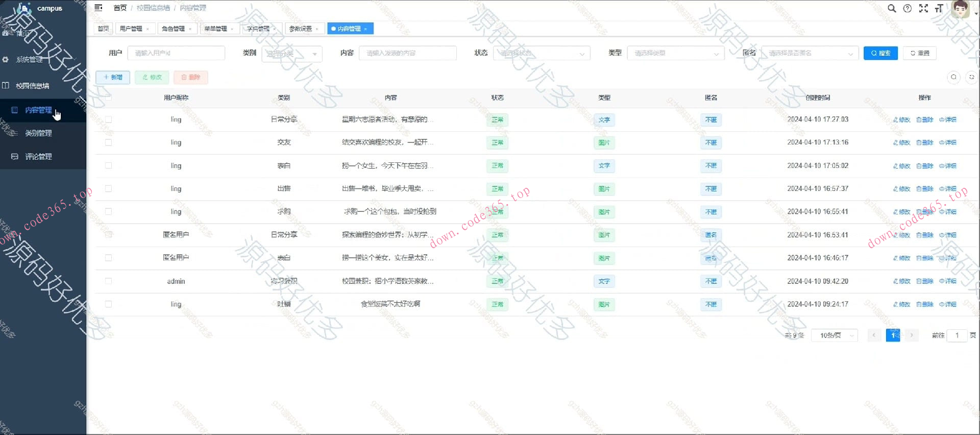Go to next page arrow in pagination

[x=912, y=335]
